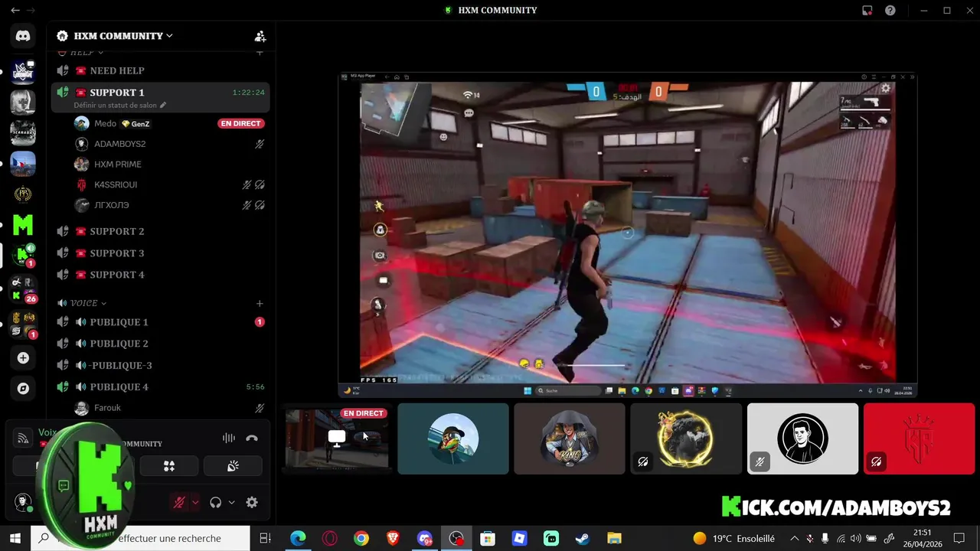Open Windows Task View
The image size is (980, 551).
click(x=265, y=538)
